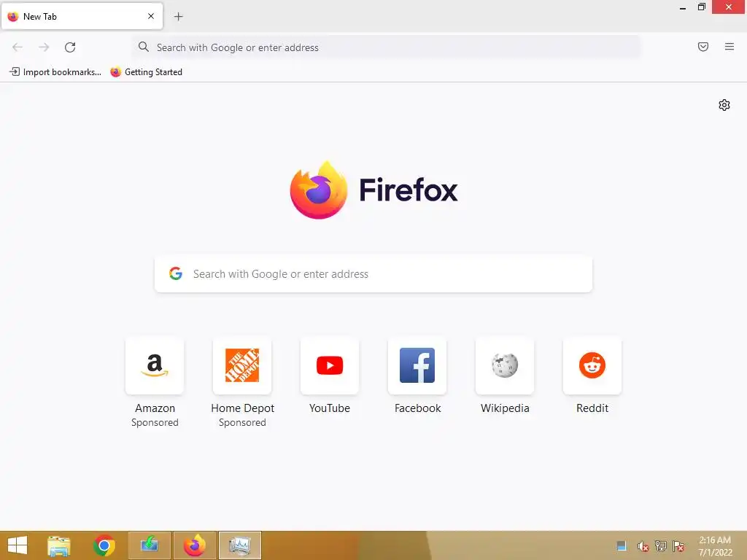Screen dimensions: 747x560
Task: Switch to Firefox in the taskbar
Action: pos(195,545)
